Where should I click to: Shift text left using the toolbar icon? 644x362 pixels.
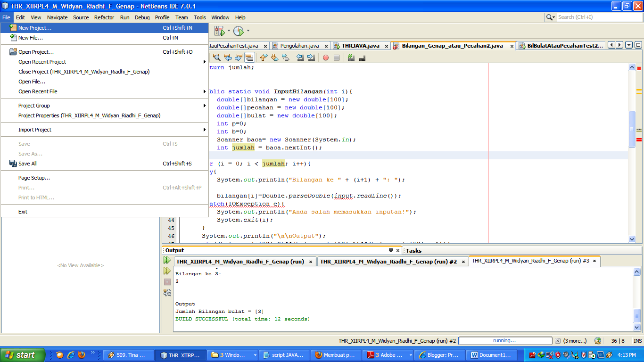(x=300, y=58)
